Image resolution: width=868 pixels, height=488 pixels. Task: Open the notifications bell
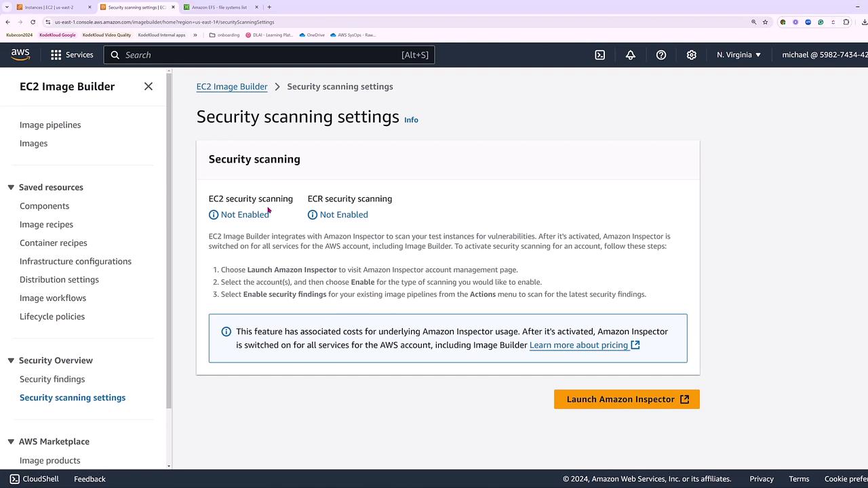point(631,55)
